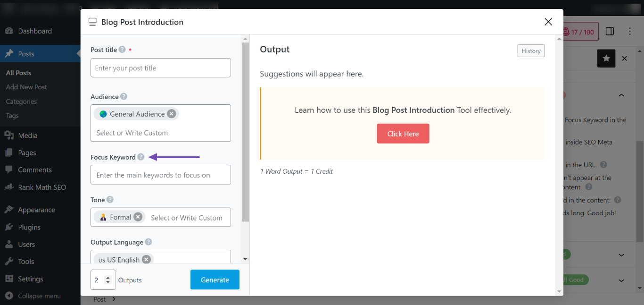Collapse the top Rank Math section chevron

point(621,95)
